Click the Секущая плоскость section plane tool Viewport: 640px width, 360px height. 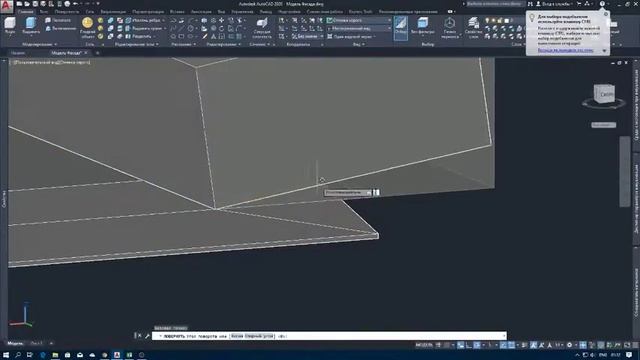[x=262, y=28]
